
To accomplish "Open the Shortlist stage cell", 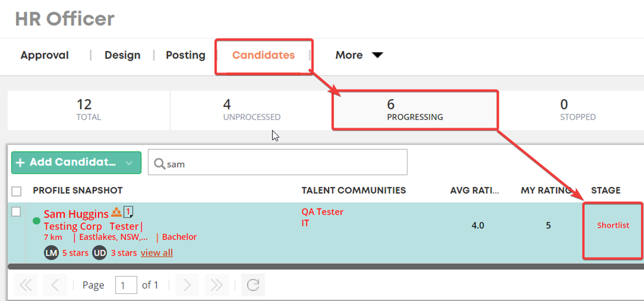I will (613, 230).
